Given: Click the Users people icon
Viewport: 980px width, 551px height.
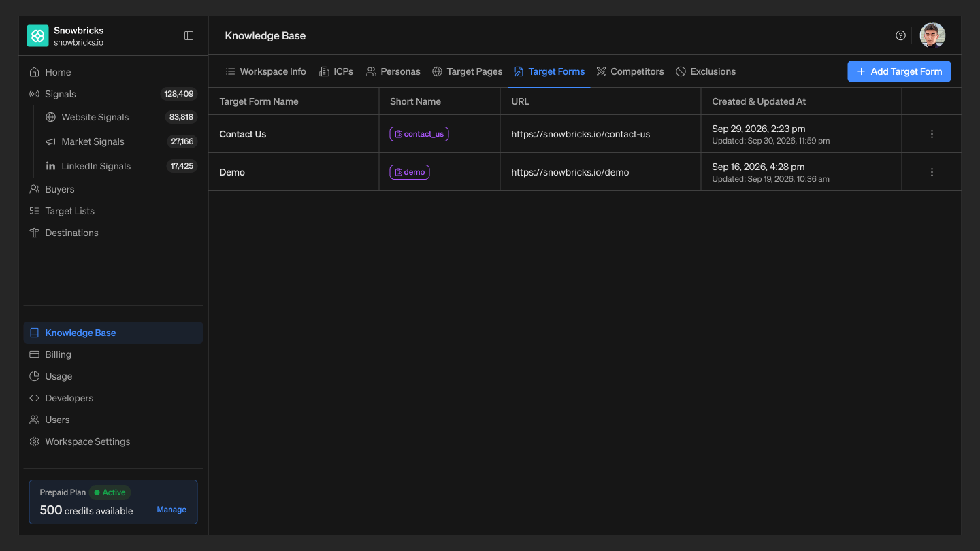Looking at the screenshot, I should click(34, 420).
